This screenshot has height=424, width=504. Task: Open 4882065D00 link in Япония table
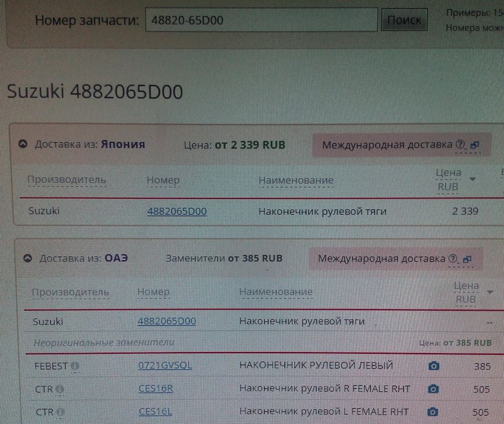tap(177, 211)
